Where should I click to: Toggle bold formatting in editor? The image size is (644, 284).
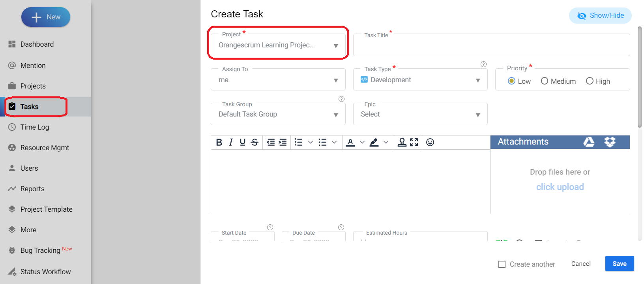pyautogui.click(x=219, y=142)
